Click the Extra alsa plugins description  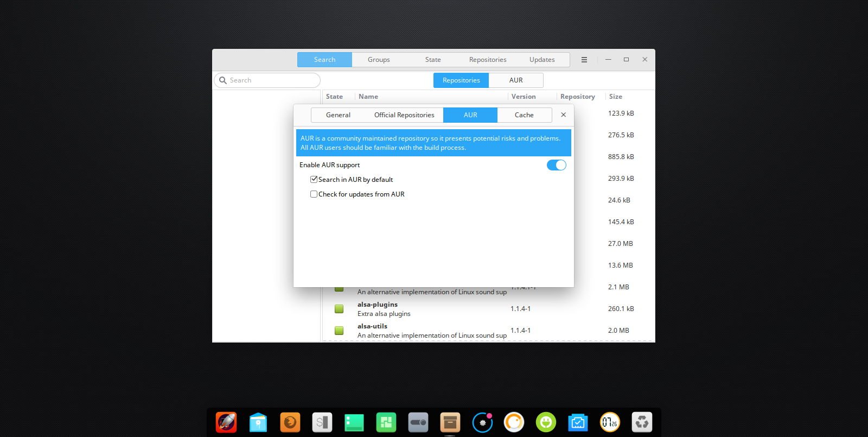384,314
